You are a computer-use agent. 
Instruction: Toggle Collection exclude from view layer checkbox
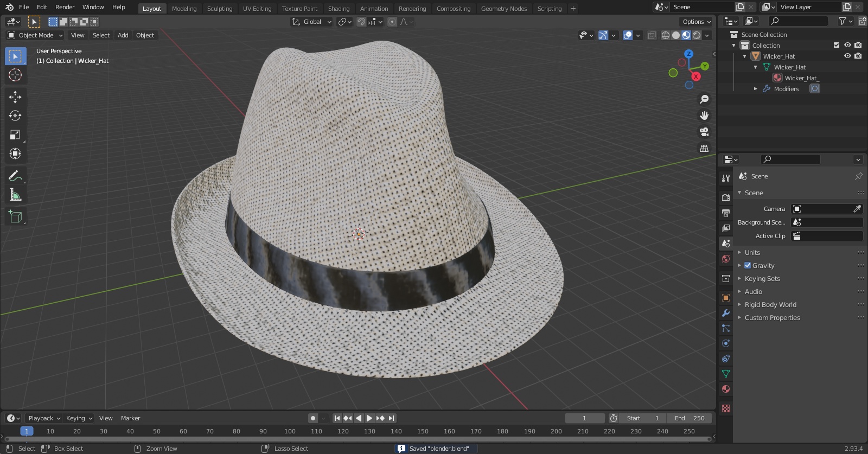(x=837, y=45)
